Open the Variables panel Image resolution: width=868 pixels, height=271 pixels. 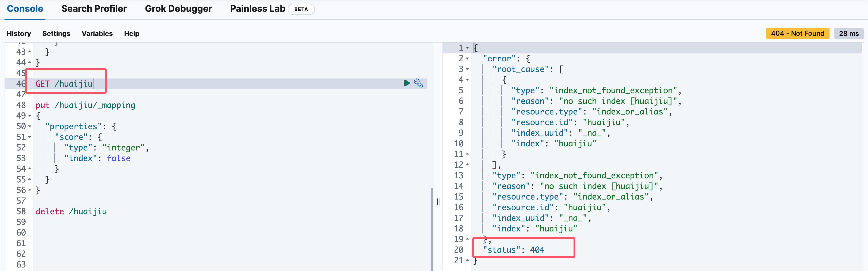[x=97, y=33]
